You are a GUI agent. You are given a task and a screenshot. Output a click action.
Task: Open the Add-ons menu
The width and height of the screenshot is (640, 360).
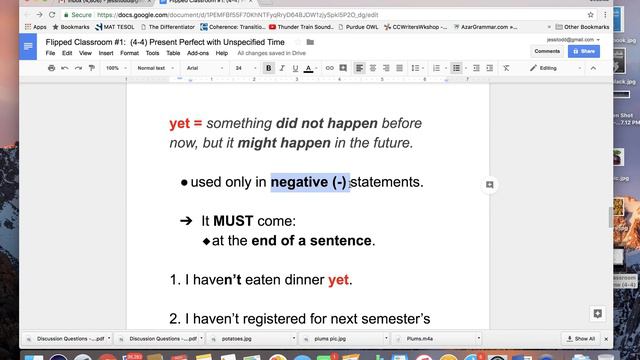click(x=198, y=53)
